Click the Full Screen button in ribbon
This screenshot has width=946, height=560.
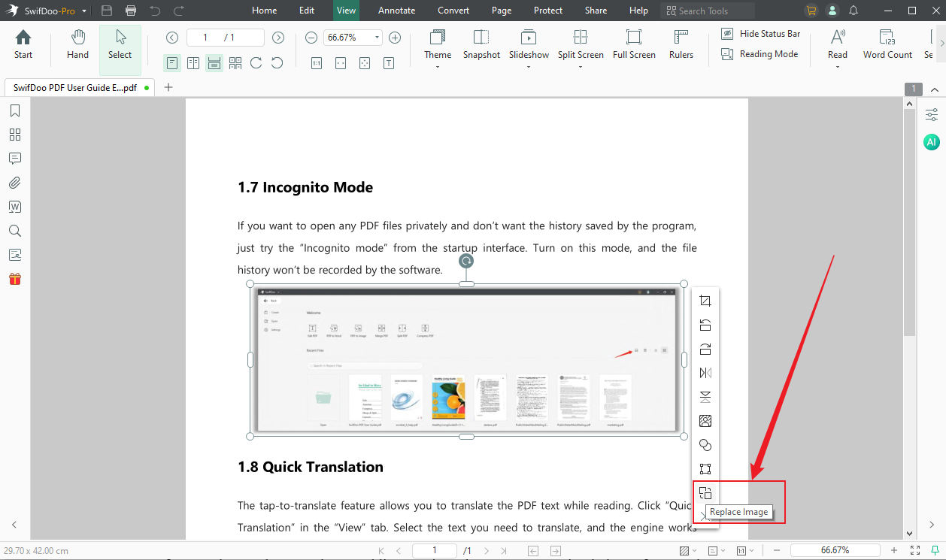pyautogui.click(x=634, y=45)
